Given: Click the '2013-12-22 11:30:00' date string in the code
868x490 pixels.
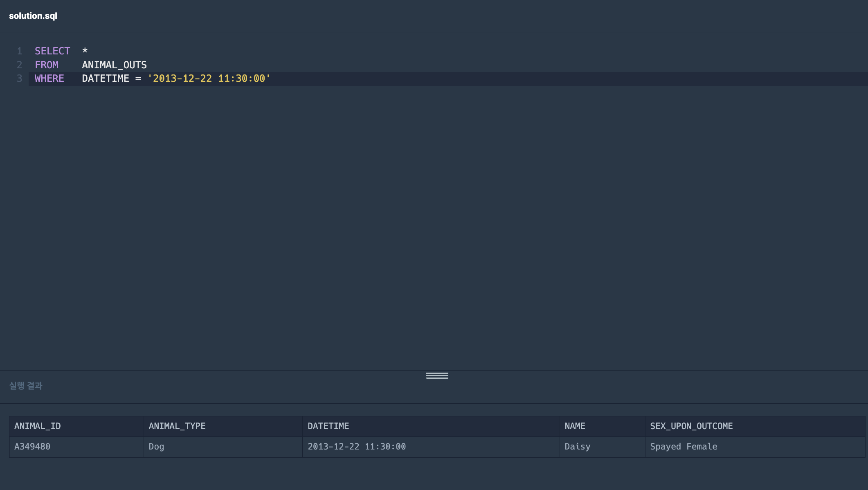Looking at the screenshot, I should click(209, 79).
